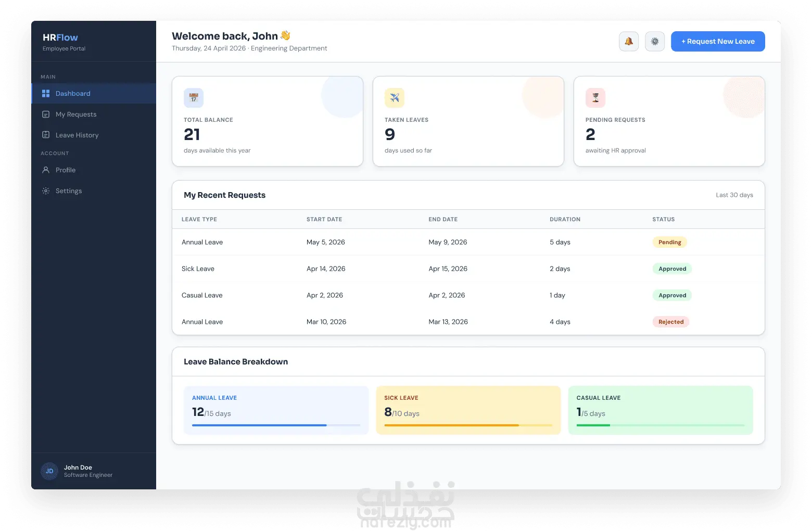Click the My Recent Requests heading
This screenshot has width=812, height=531.
[224, 195]
